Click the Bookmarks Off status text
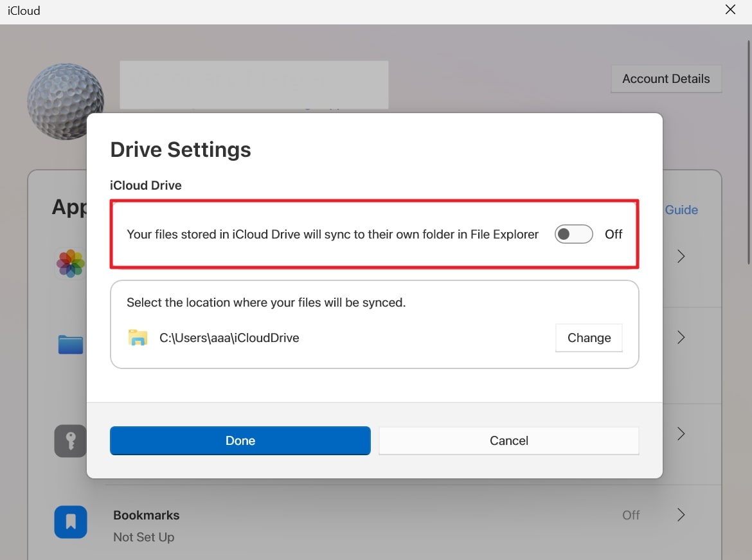752x560 pixels. 631,515
